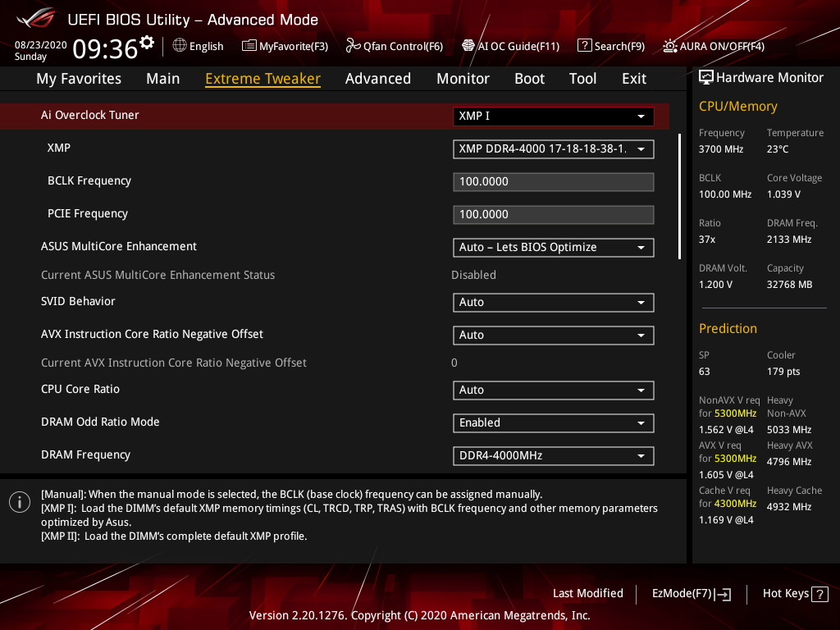Click the CPU Core Ratio label
The width and height of the screenshot is (840, 630).
pos(80,389)
